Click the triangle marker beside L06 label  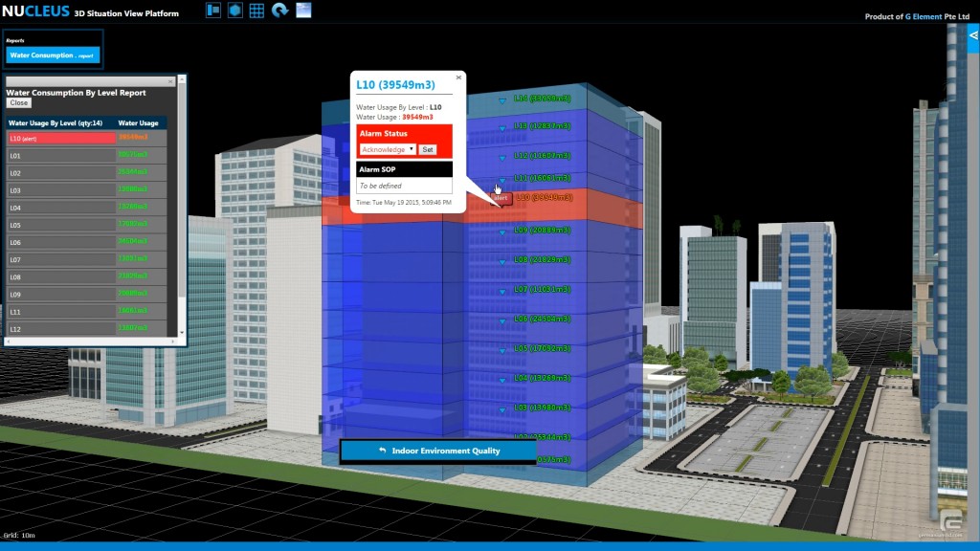coord(502,321)
